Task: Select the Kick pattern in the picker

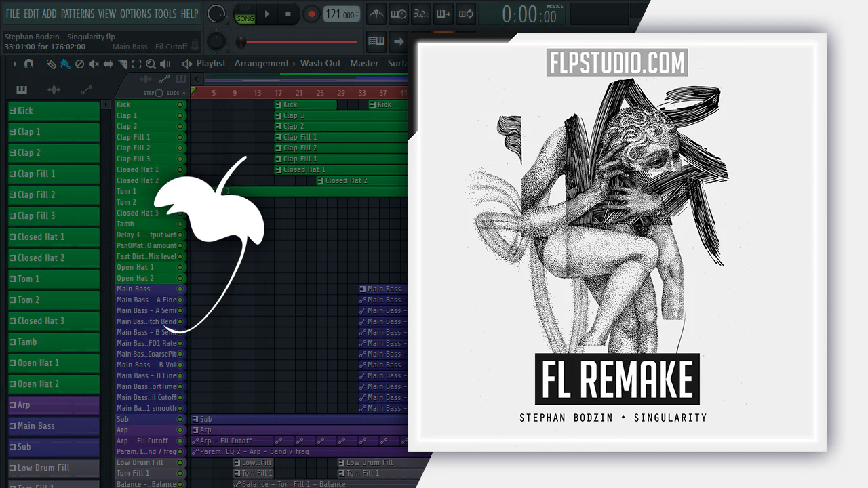Action: 54,110
